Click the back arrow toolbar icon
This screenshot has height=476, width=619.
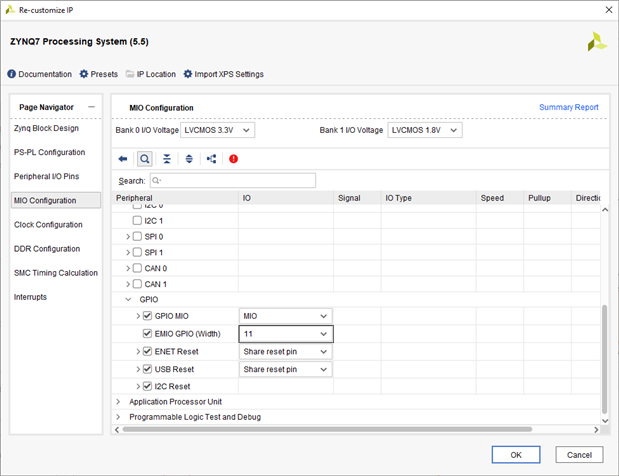pos(123,159)
